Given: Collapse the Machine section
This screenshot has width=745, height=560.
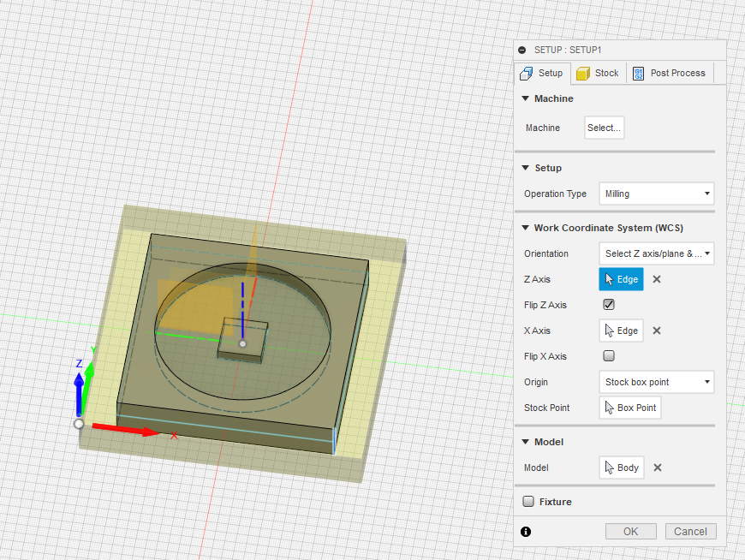Looking at the screenshot, I should (526, 98).
